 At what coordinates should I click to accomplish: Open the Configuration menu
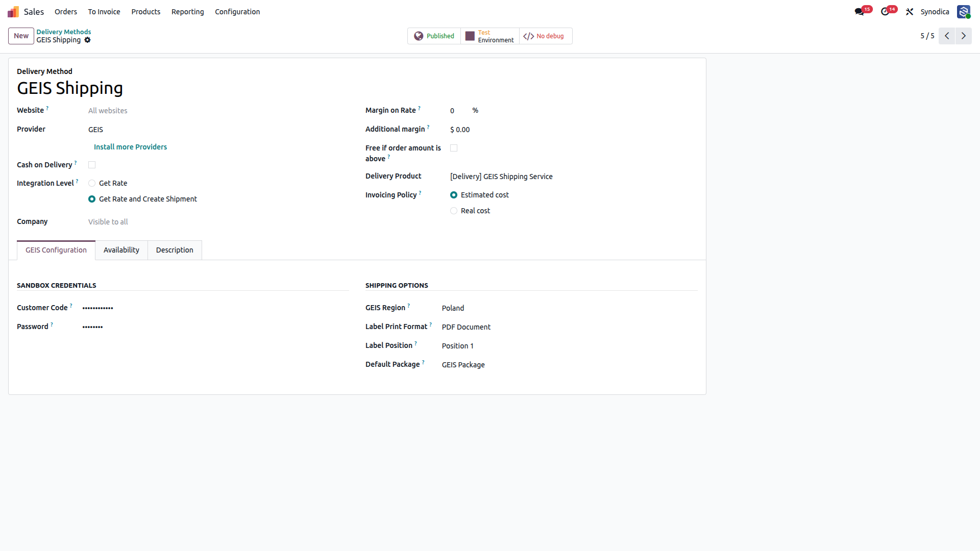(237, 12)
